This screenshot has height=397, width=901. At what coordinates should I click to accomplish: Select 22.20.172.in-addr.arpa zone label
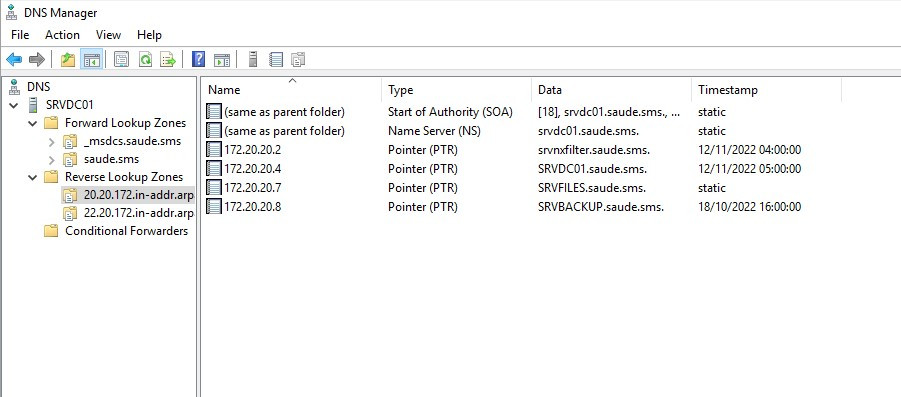138,213
